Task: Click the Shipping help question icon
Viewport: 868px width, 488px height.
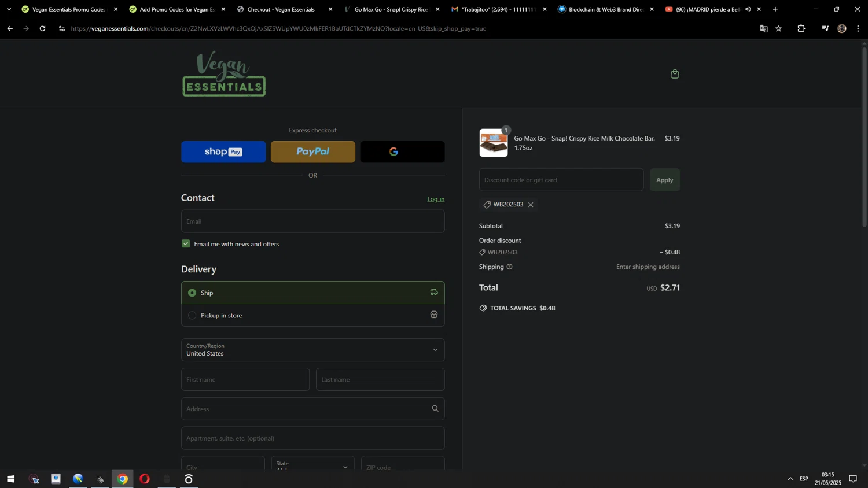Action: 509,267
